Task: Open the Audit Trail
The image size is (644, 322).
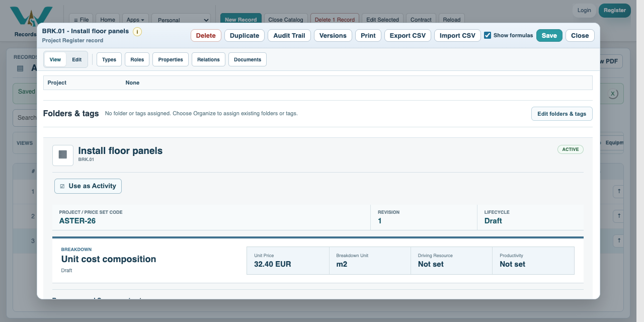Action: [x=289, y=35]
